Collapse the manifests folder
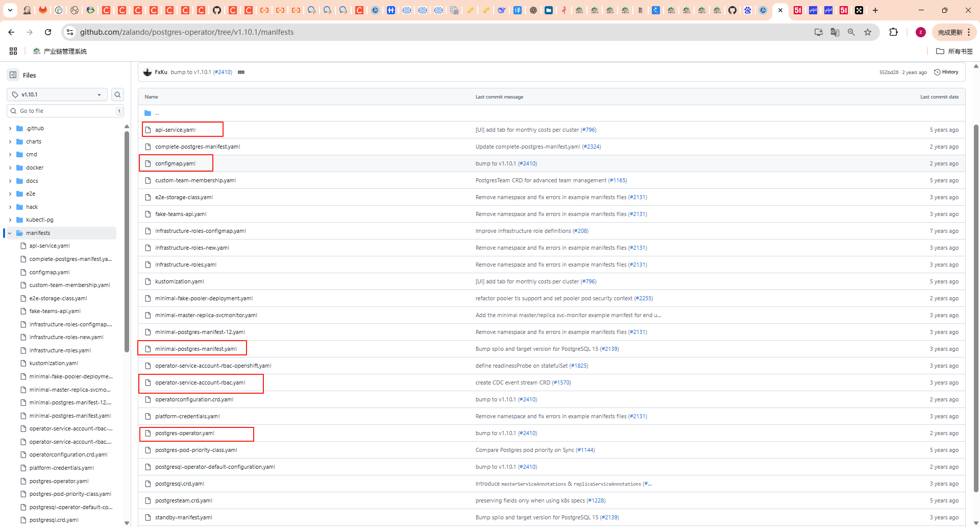Viewport: 980px width, 527px height. (10, 233)
